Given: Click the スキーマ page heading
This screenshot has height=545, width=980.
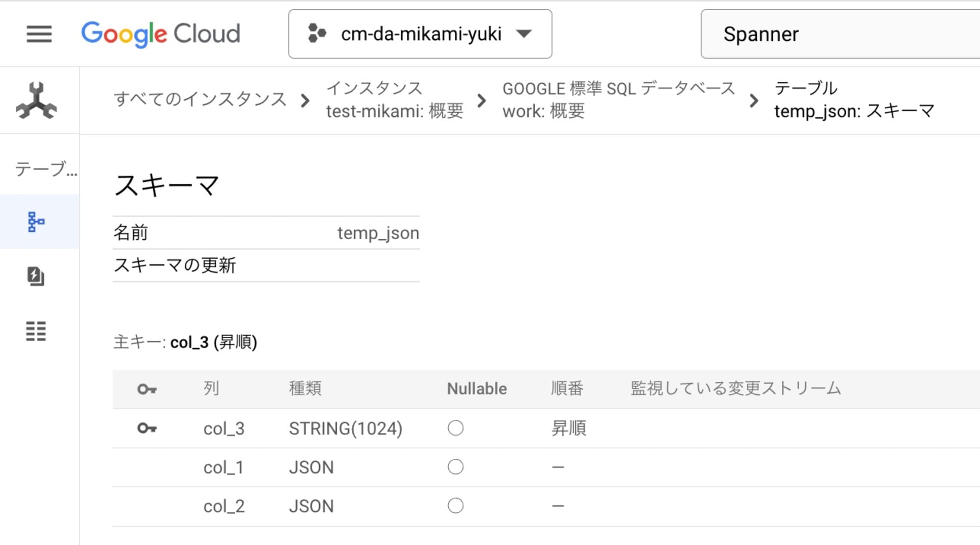Looking at the screenshot, I should pos(167,186).
